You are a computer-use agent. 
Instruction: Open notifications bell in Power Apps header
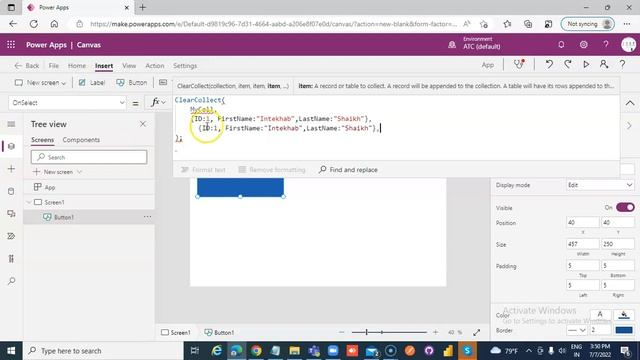561,44
